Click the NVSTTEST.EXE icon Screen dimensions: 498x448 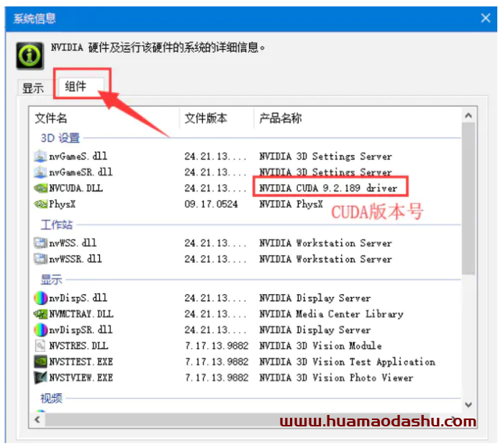tap(40, 362)
